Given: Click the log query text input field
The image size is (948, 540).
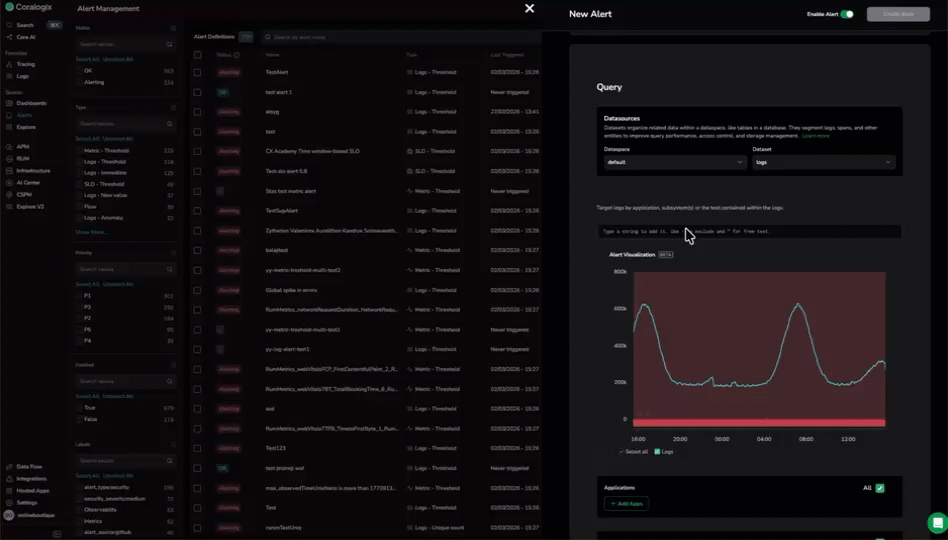Looking at the screenshot, I should click(x=748, y=231).
